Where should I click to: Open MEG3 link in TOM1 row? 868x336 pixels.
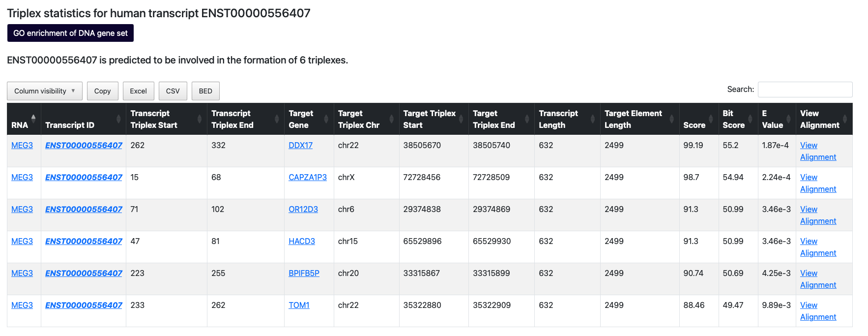[22, 305]
